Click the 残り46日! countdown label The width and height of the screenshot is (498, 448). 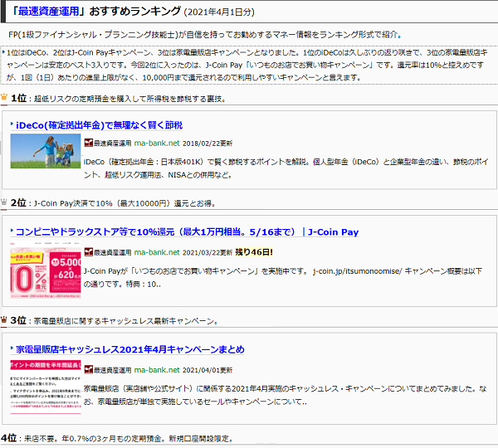point(254,252)
